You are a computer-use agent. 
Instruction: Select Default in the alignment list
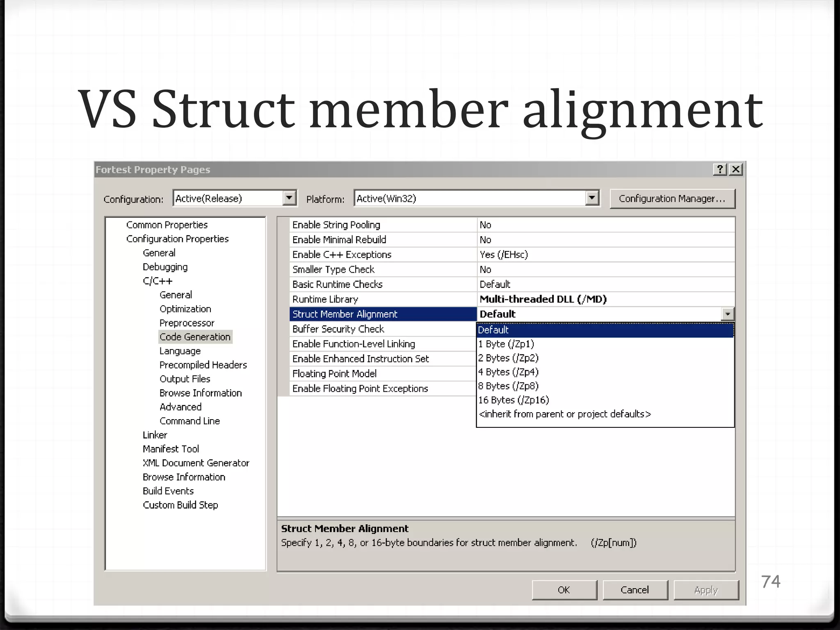click(605, 330)
